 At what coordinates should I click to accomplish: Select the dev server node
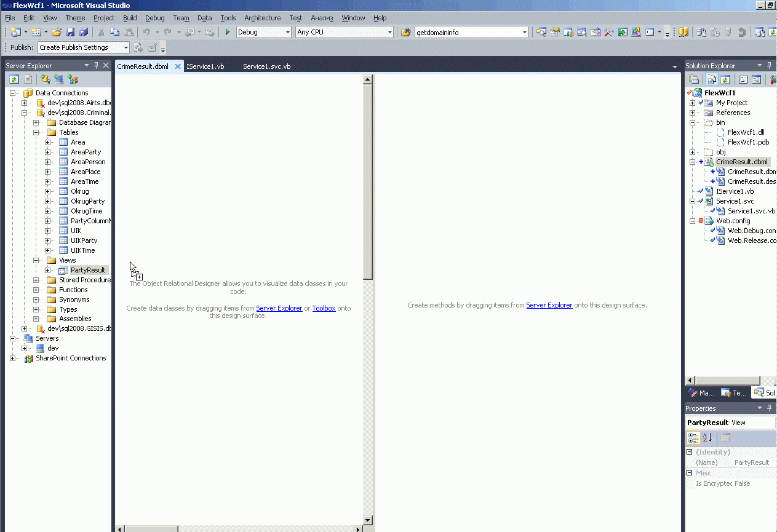click(53, 348)
